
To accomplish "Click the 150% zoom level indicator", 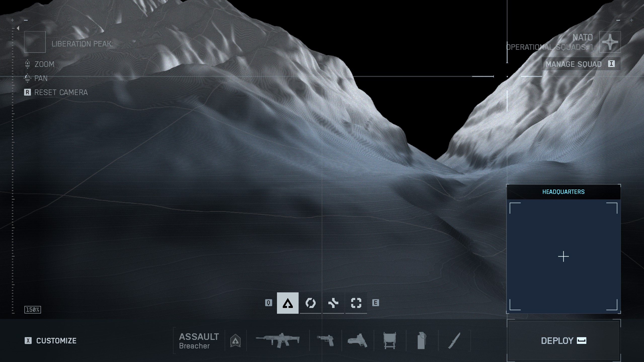I will pyautogui.click(x=33, y=310).
